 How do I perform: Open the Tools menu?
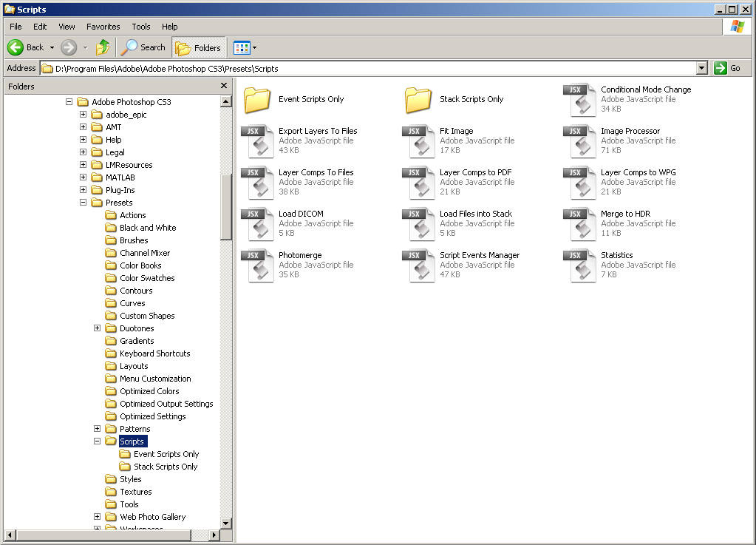coord(141,27)
